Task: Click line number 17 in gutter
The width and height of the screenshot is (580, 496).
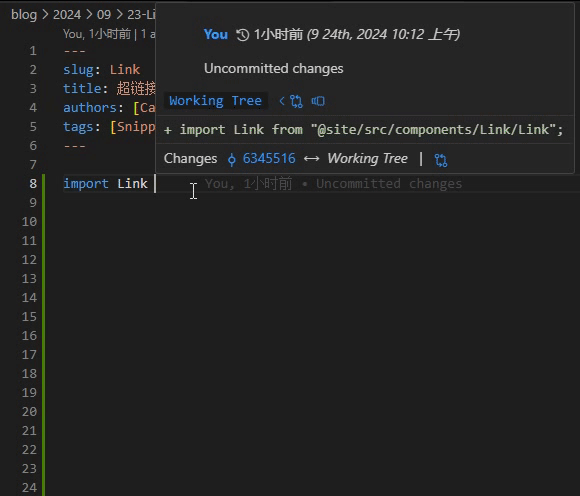Action: click(29, 354)
